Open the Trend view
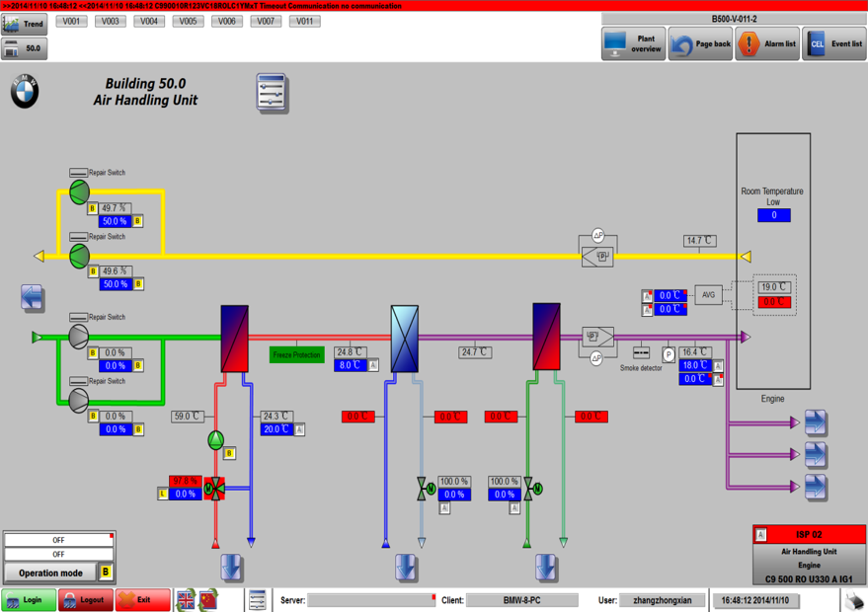 click(25, 24)
